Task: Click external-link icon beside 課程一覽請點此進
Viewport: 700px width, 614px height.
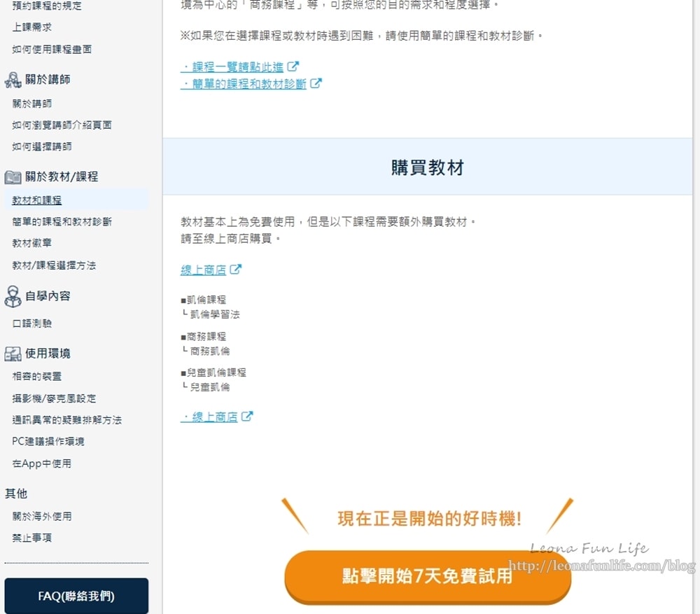Action: pos(293,67)
